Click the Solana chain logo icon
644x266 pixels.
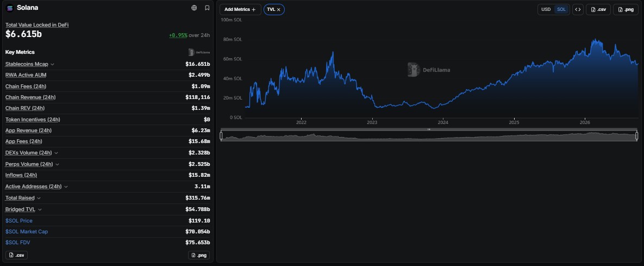pyautogui.click(x=9, y=8)
